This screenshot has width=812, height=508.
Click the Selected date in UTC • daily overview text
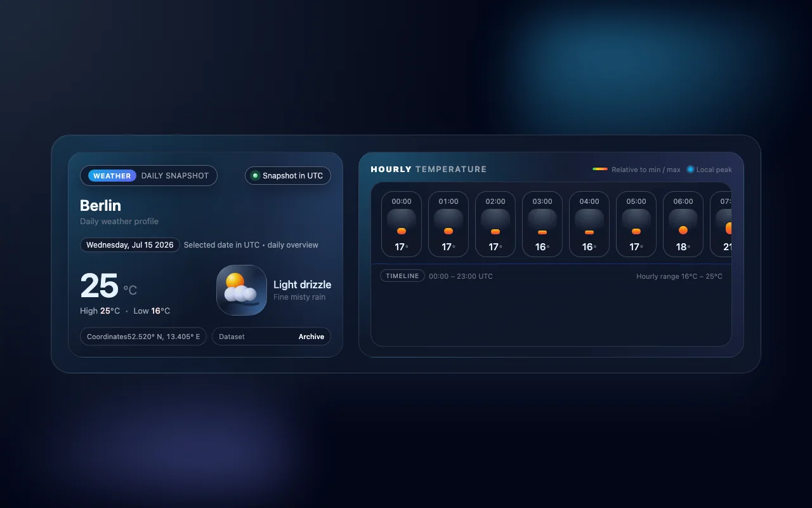tap(251, 245)
